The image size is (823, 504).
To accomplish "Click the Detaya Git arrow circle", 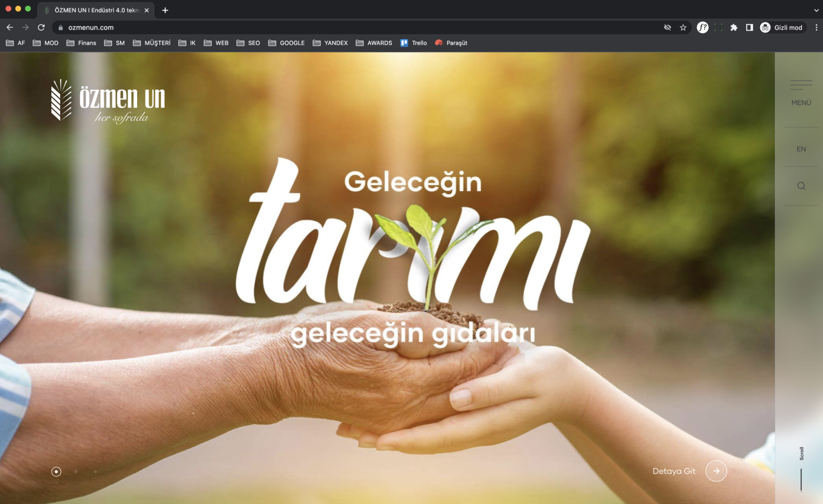I will pyautogui.click(x=716, y=471).
